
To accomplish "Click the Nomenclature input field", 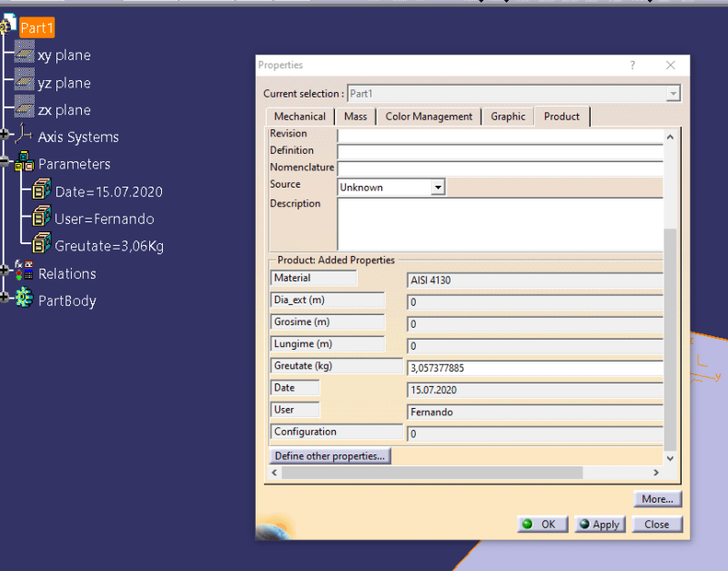I will 500,168.
